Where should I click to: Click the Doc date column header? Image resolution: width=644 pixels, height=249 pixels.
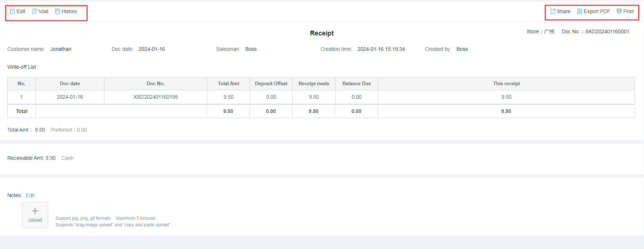(70, 83)
